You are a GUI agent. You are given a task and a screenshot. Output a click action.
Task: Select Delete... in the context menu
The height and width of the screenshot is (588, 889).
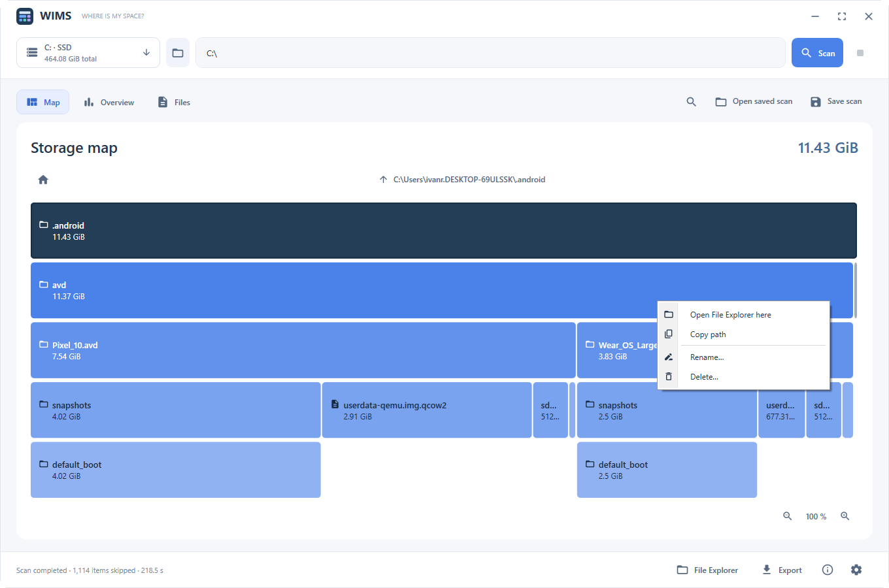(x=744, y=377)
